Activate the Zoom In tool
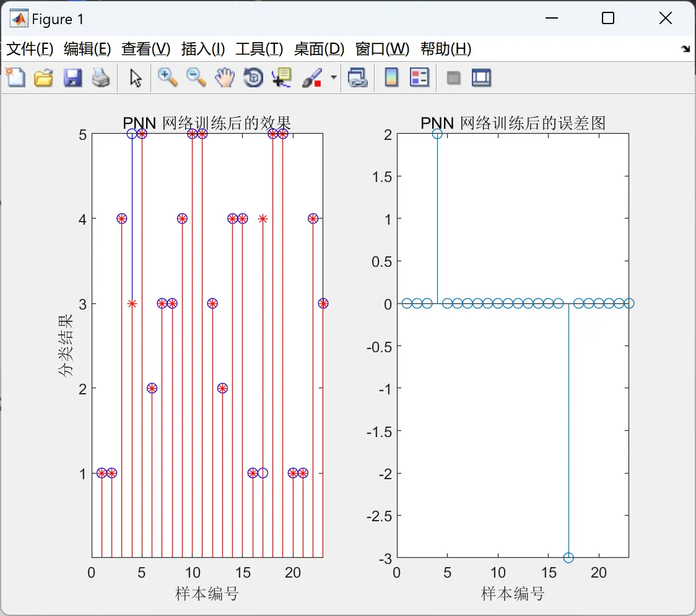This screenshot has height=616, width=696. 167,77
